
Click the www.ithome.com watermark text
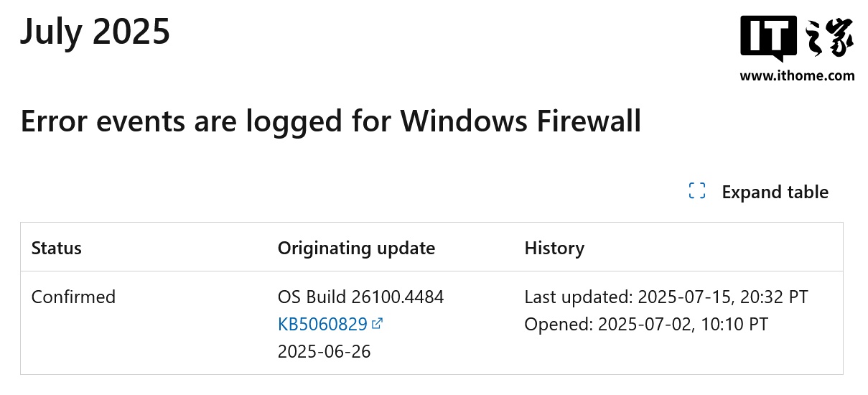tap(797, 75)
